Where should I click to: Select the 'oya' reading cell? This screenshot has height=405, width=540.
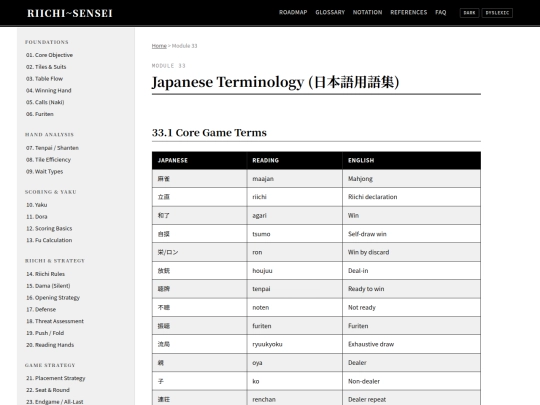tap(295, 363)
